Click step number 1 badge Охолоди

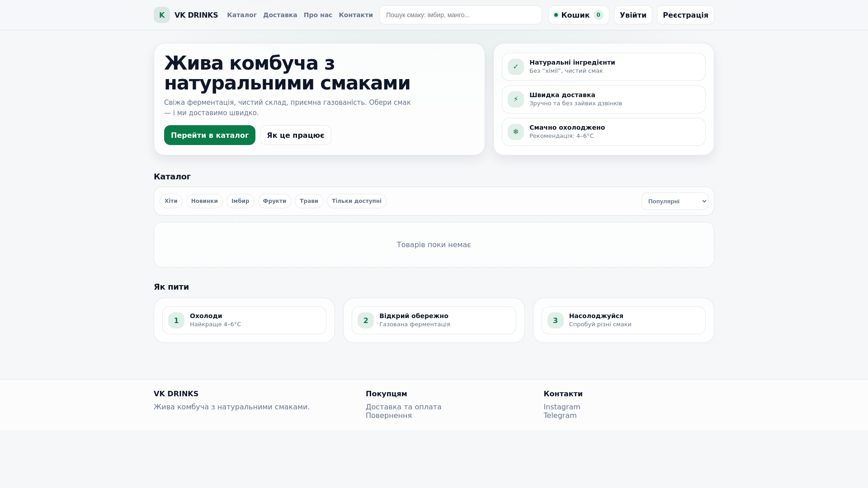point(176,320)
